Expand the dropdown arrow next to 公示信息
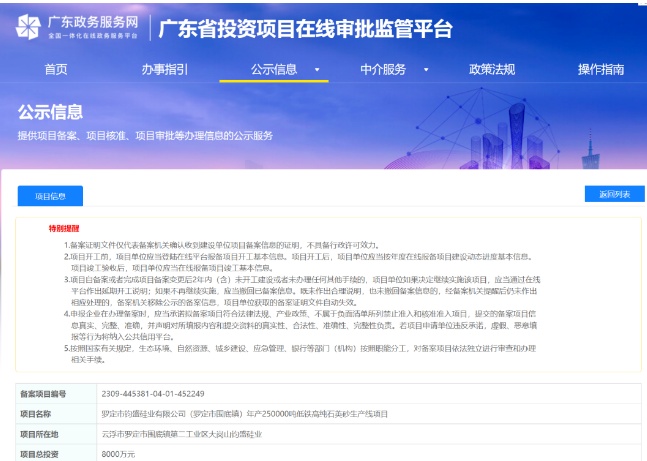 click(317, 71)
